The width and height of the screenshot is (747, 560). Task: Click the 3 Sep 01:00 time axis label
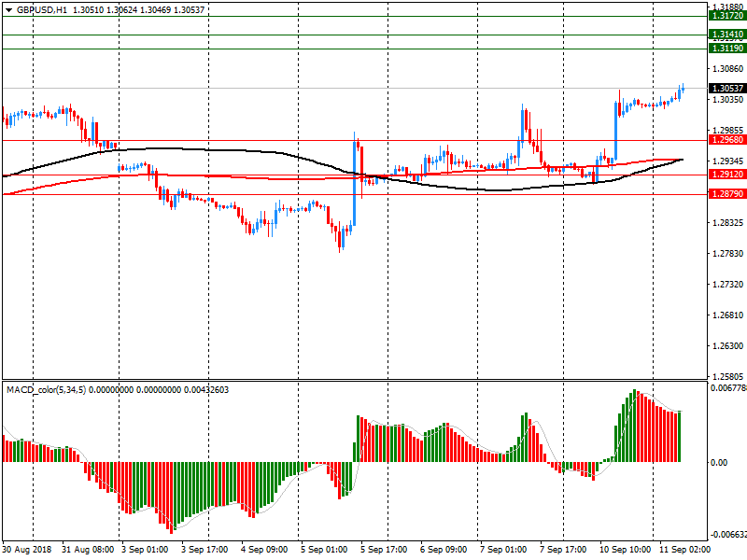[145, 550]
